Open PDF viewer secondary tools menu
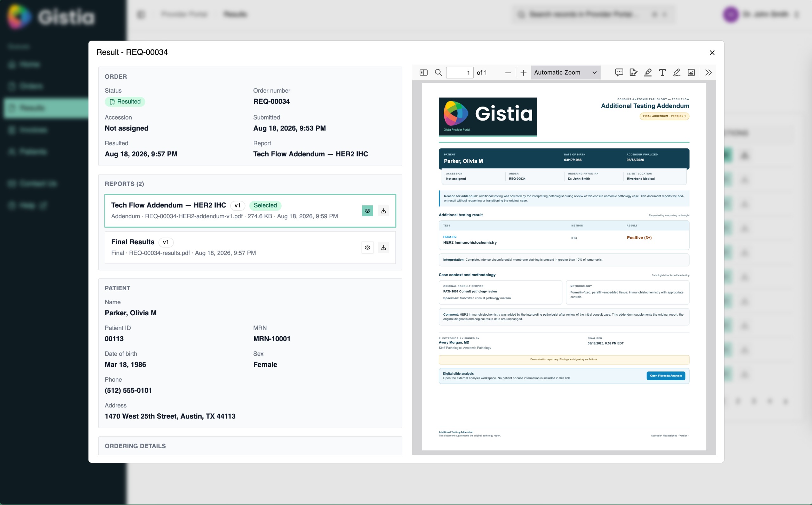812x505 pixels. coord(709,72)
